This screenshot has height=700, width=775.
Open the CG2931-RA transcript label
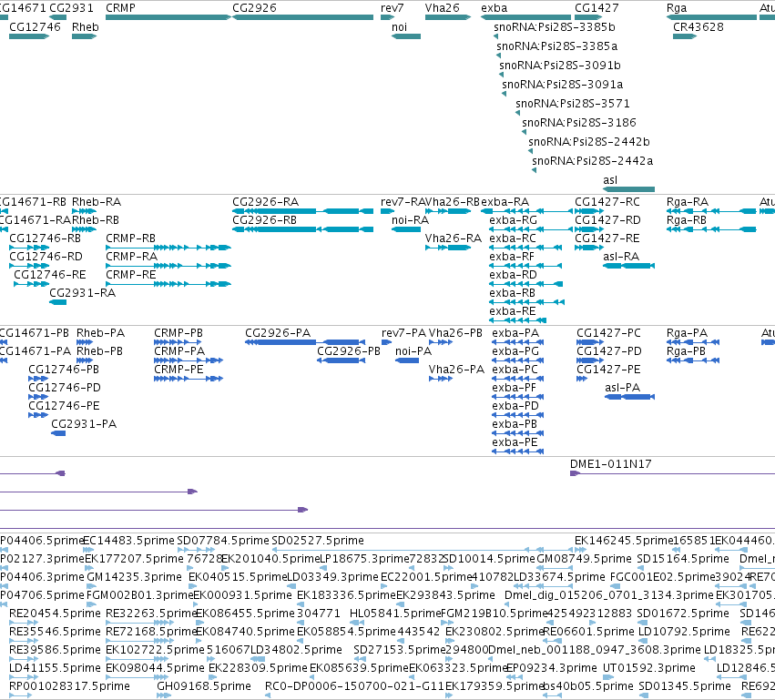coord(83,293)
